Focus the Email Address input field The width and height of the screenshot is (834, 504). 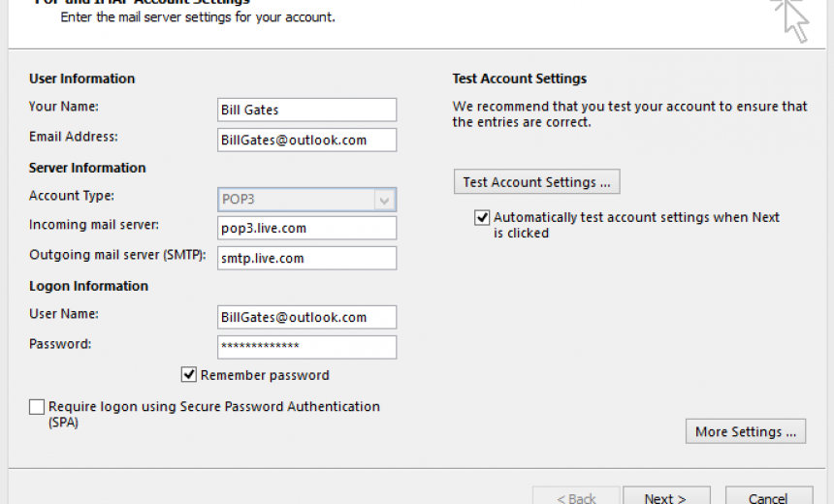coord(306,140)
